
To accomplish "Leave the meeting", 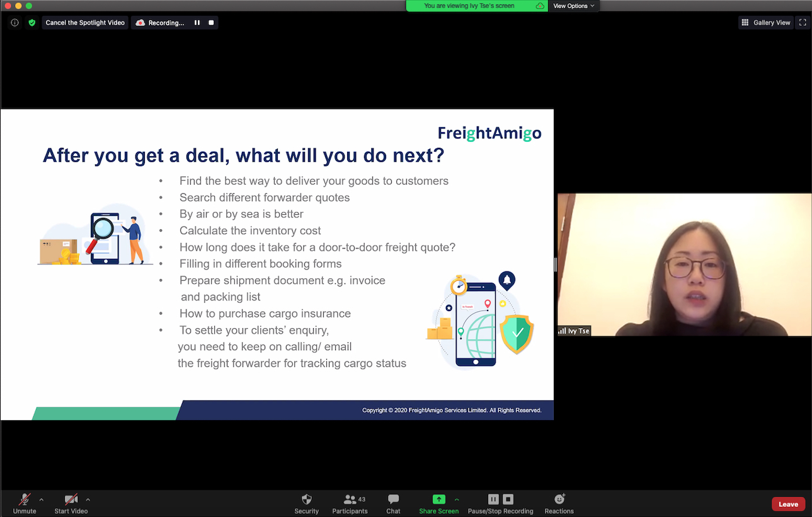I will (788, 504).
